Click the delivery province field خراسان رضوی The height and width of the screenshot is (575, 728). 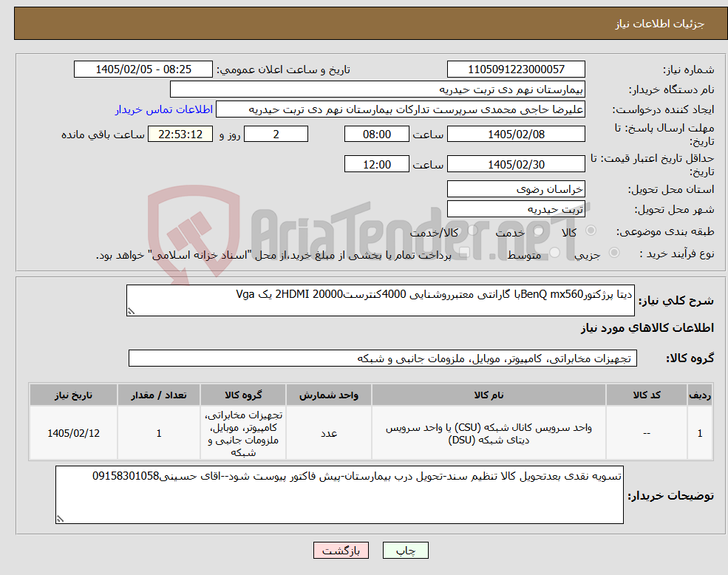point(516,189)
